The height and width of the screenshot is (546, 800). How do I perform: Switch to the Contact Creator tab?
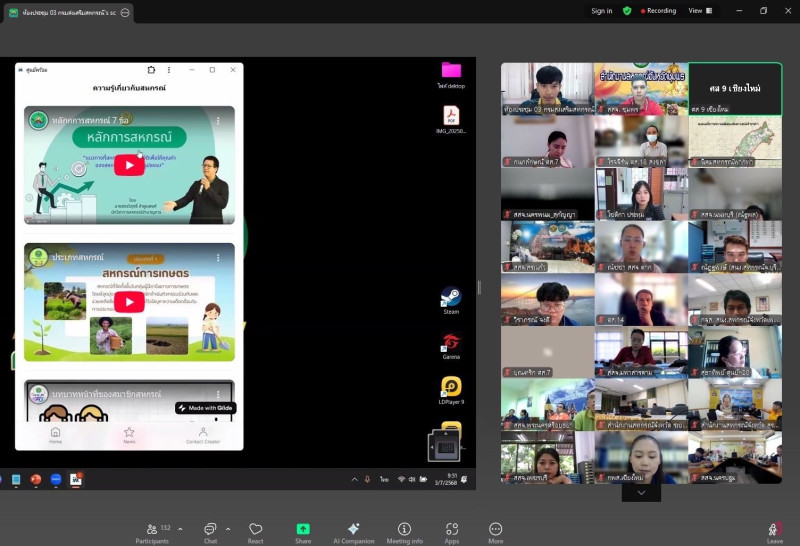[202, 435]
